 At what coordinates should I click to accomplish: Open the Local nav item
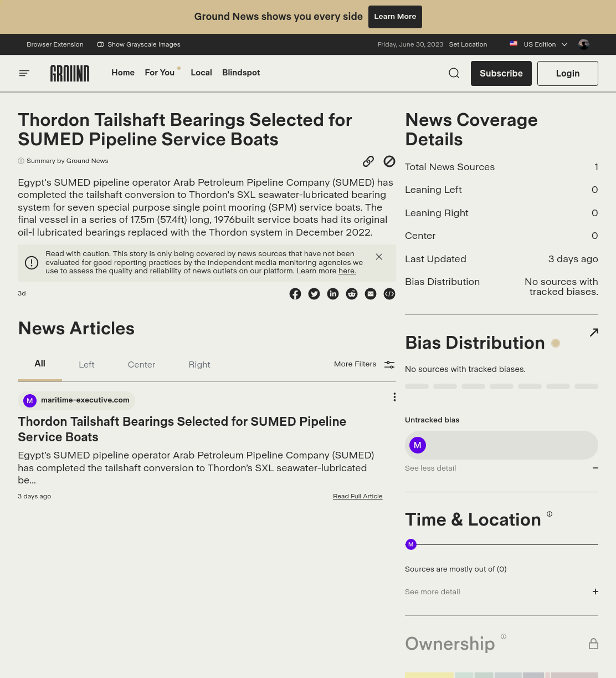click(201, 73)
